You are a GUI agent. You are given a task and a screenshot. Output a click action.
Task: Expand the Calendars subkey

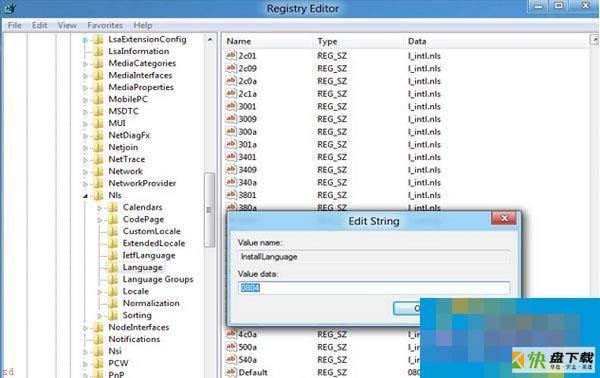[x=99, y=208]
